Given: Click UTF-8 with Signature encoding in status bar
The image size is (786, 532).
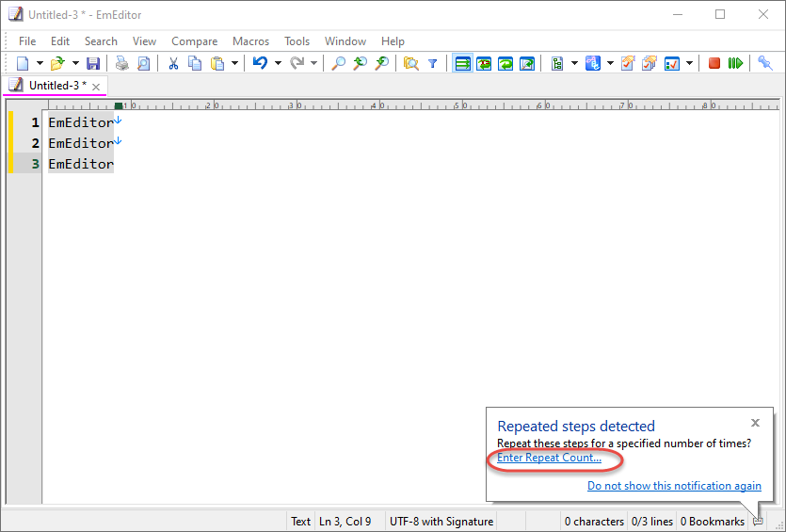Looking at the screenshot, I should [x=441, y=522].
